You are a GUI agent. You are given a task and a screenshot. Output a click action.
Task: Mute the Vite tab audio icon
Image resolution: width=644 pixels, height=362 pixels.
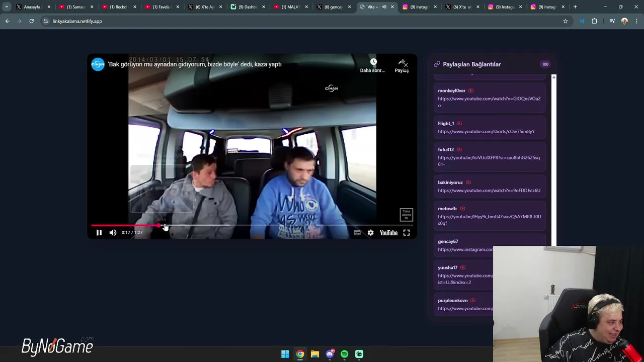pos(384,7)
